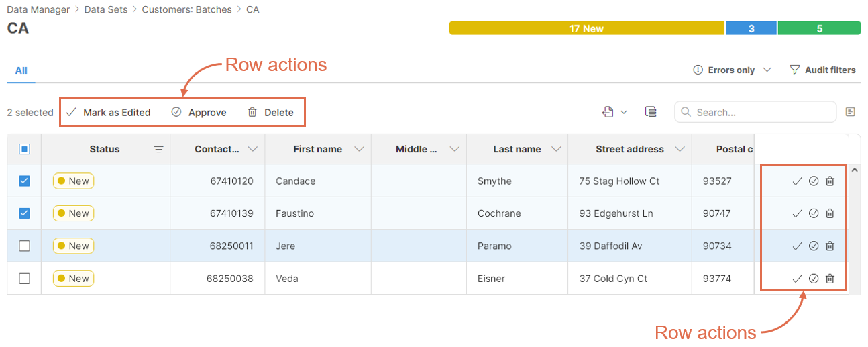This screenshot has width=868, height=347.
Task: Switch to the All tab
Action: pos(21,70)
